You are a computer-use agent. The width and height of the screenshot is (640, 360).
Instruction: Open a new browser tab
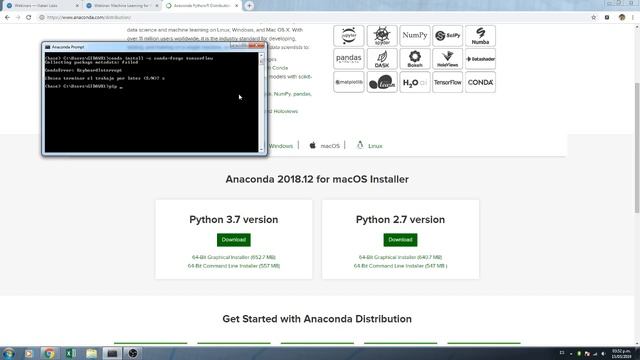[249, 6]
